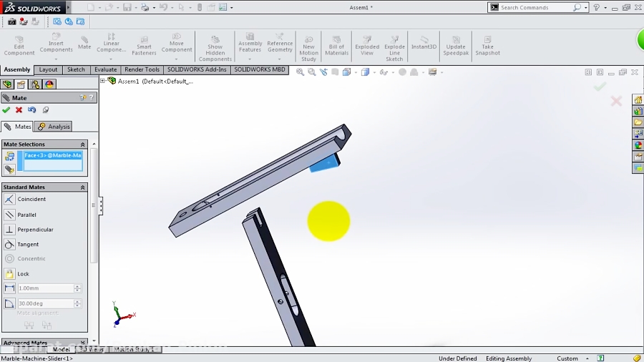Switch to Mates tab in panel
The width and height of the screenshot is (644, 362).
click(18, 127)
